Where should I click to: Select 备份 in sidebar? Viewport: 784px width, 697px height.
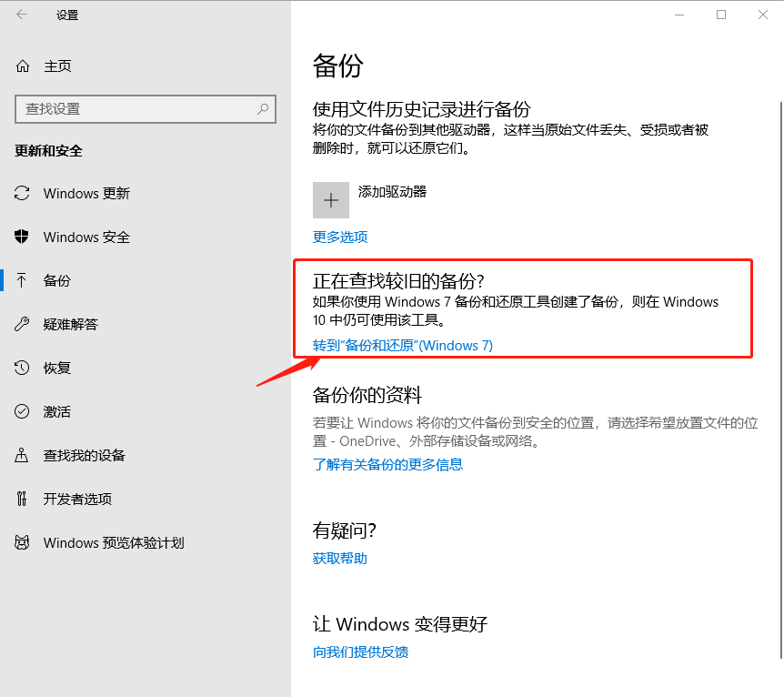[57, 280]
